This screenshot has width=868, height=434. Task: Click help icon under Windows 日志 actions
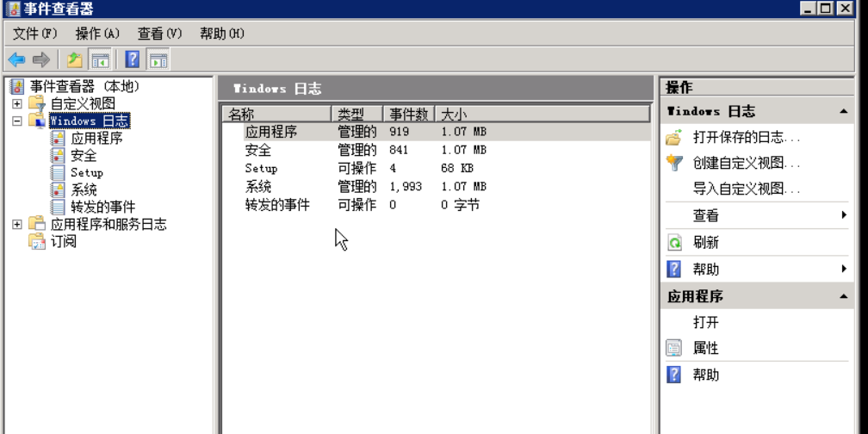tap(673, 269)
